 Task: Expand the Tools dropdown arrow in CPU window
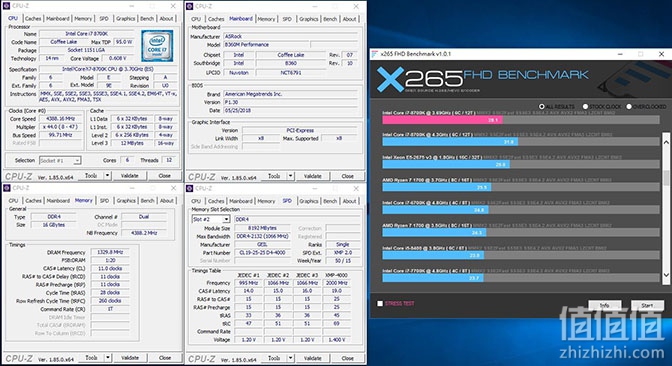tap(108, 176)
